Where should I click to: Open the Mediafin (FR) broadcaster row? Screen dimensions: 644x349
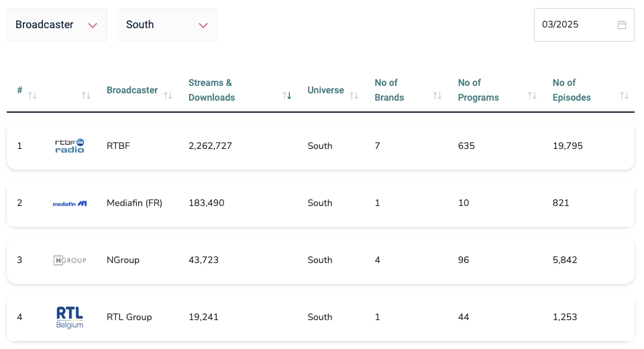tap(134, 203)
